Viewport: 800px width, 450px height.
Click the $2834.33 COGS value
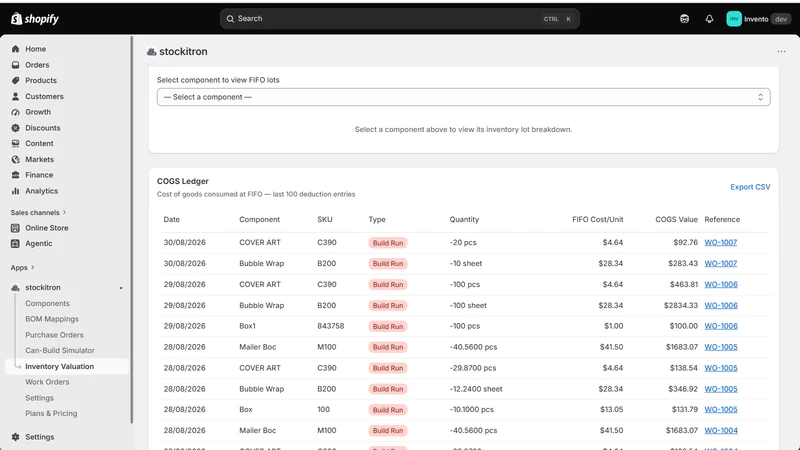681,305
